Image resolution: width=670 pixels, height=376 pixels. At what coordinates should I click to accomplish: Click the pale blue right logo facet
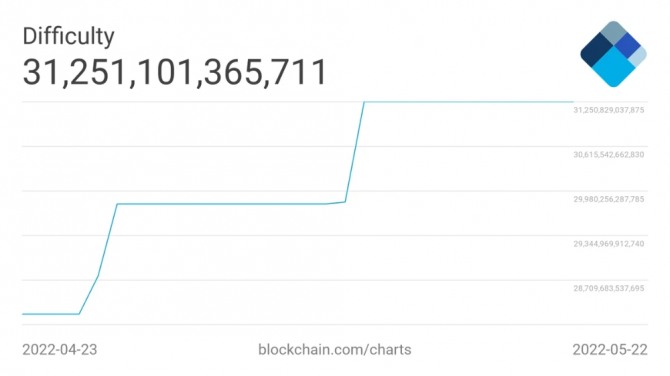(638, 56)
